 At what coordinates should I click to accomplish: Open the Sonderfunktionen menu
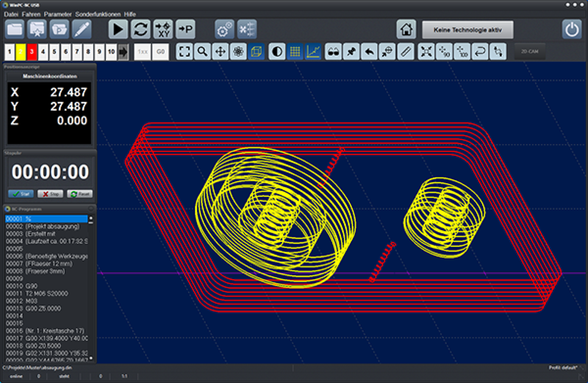click(x=98, y=14)
